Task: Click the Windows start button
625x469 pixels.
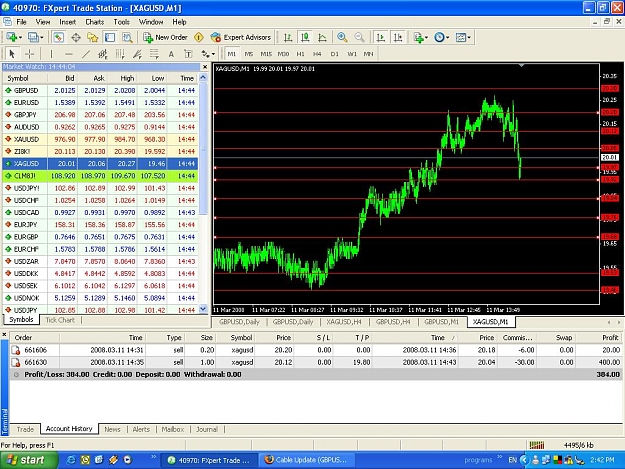Action: pyautogui.click(x=28, y=460)
